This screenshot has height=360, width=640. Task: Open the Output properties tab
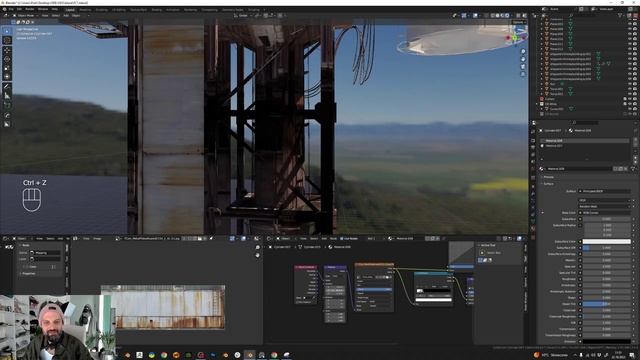[x=533, y=147]
